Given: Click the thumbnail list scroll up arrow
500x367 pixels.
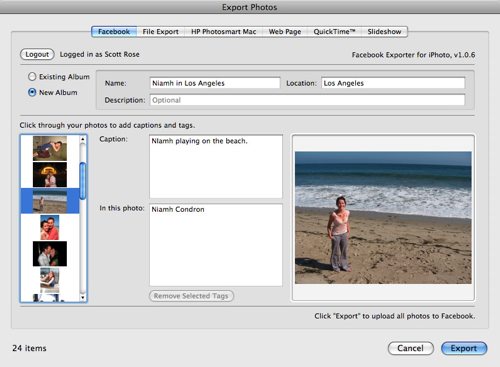Looking at the screenshot, I should [83, 139].
